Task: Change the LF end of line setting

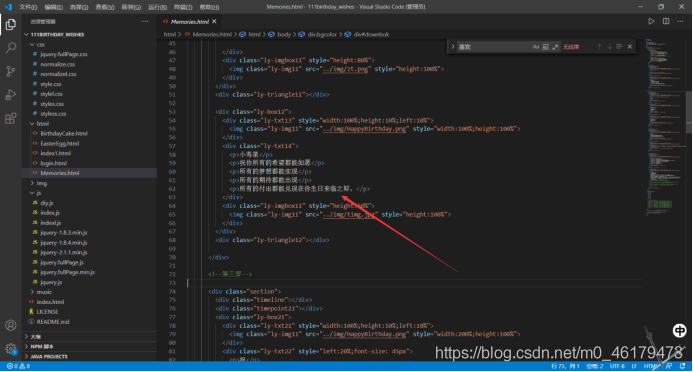Action: 634,366
